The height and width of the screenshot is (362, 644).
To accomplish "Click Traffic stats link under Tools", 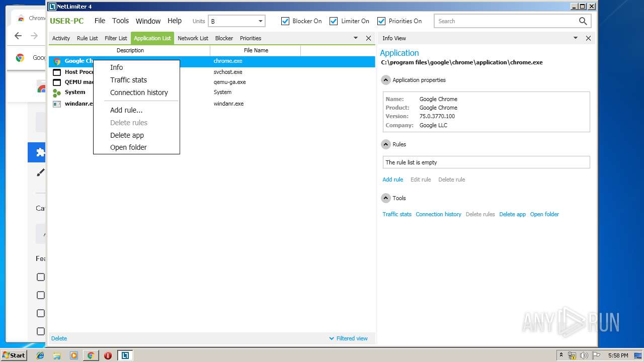I will [x=397, y=214].
